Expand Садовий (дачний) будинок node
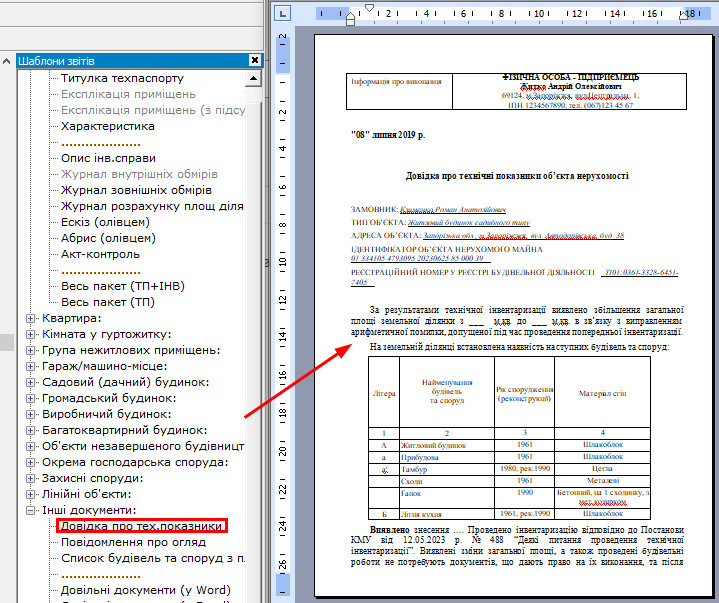 point(30,382)
